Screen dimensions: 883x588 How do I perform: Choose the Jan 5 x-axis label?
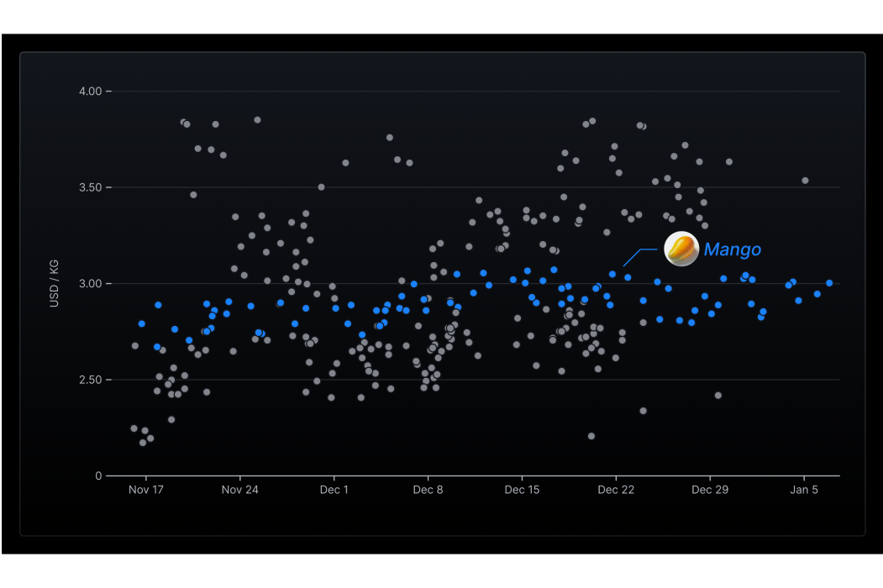coord(803,490)
